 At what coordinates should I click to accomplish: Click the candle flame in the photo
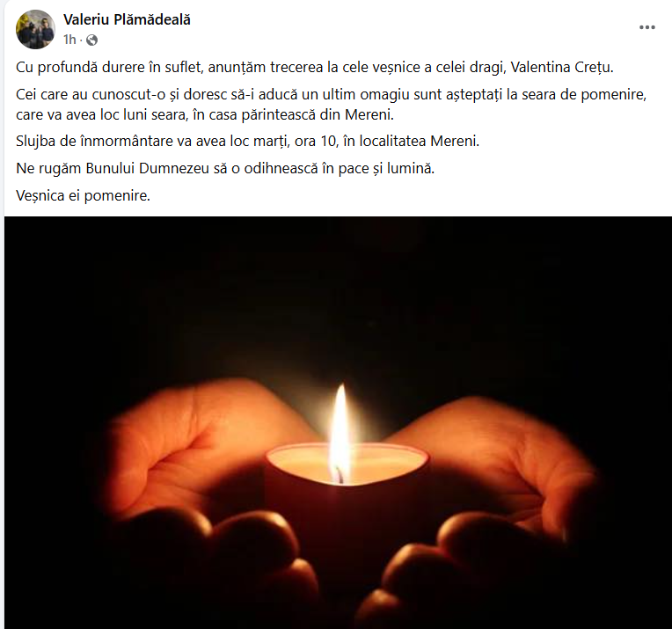pos(340,433)
